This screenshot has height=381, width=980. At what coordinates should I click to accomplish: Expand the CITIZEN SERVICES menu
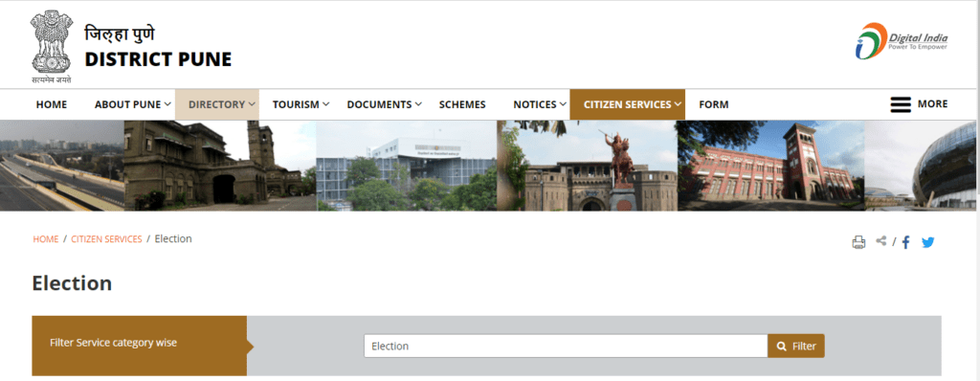point(628,104)
